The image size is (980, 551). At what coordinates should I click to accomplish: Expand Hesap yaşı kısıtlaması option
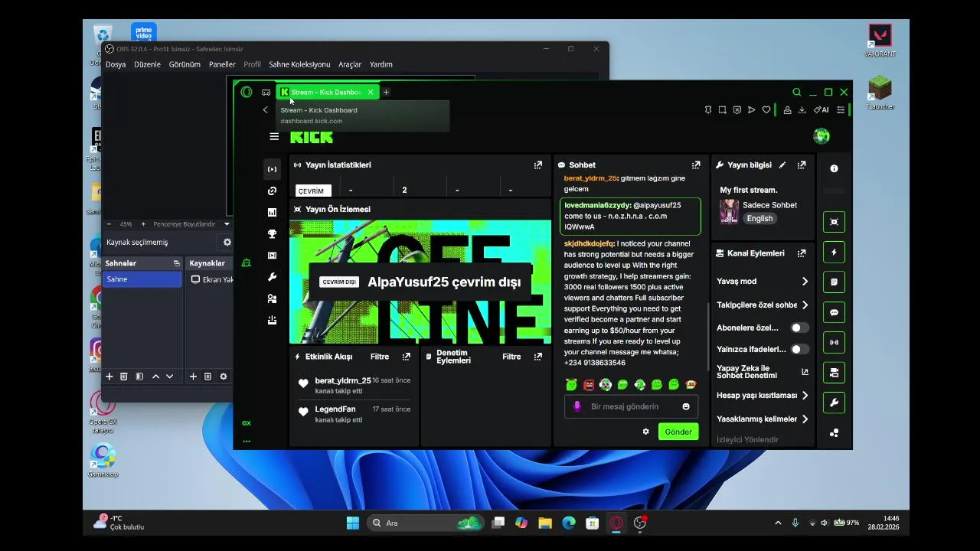763,396
